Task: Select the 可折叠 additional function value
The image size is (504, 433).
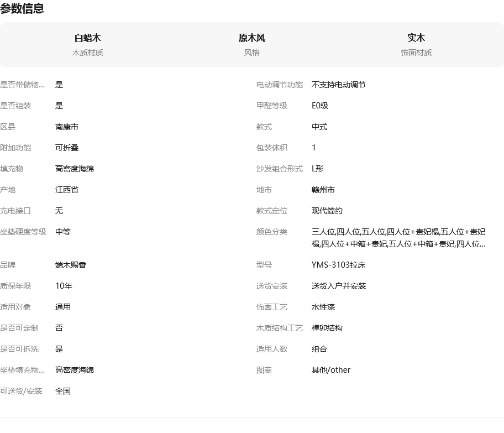Action: 67,148
